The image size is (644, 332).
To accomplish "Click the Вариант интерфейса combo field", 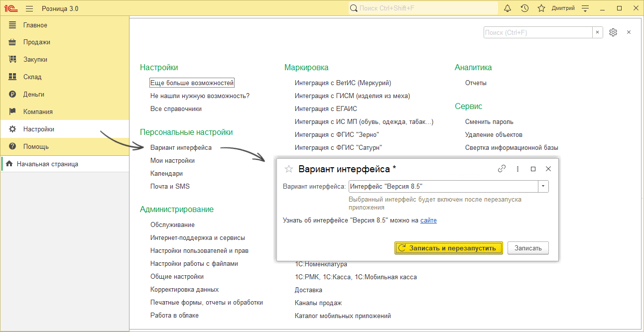I will 443,187.
